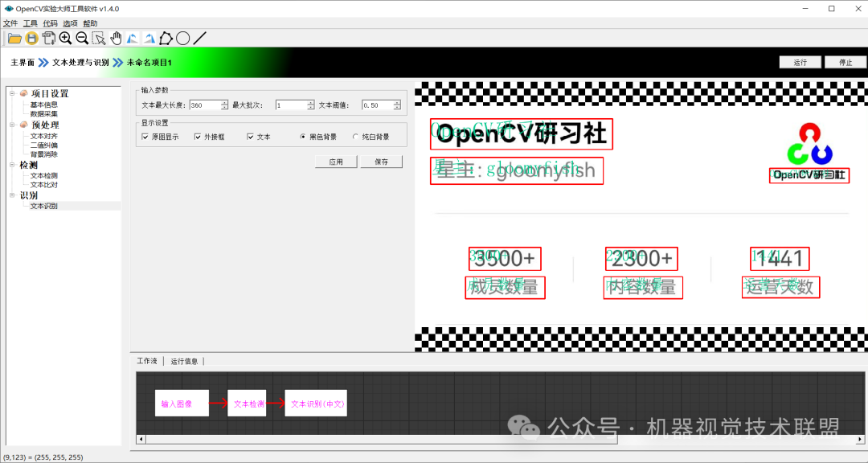
Task: Click the workflow horizontal scrollbar thumb
Action: (x=382, y=440)
